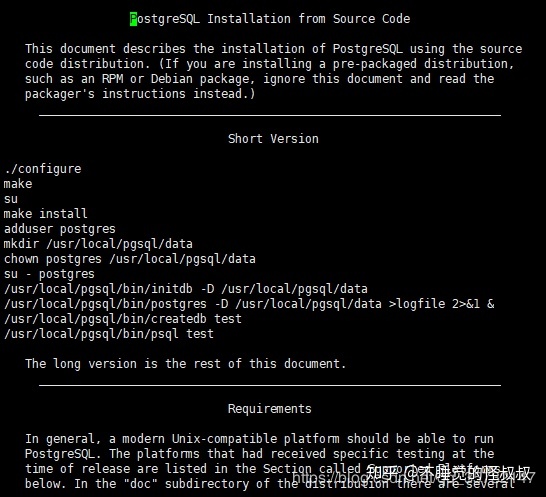Click the line starting 'This document describes'
Viewport: 546px width, 497px height.
pyautogui.click(x=273, y=49)
